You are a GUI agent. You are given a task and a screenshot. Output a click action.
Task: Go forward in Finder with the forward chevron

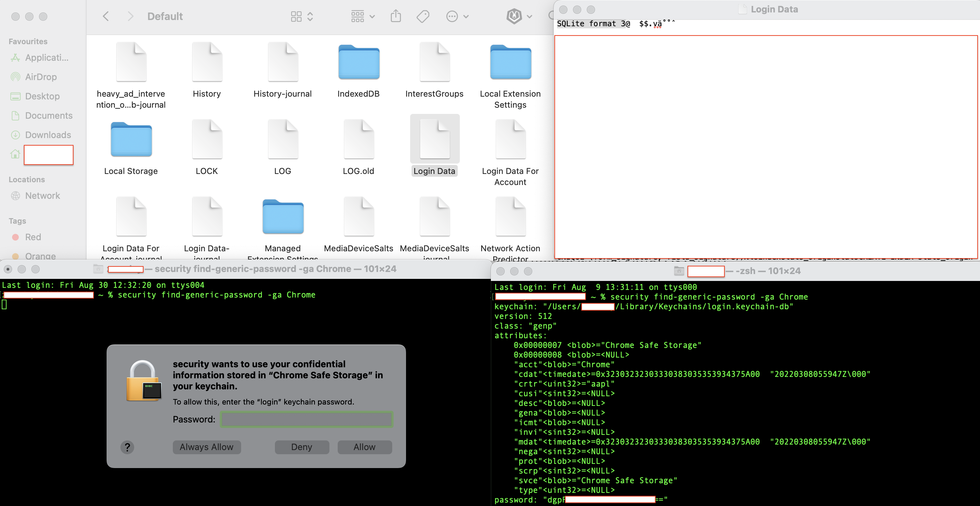130,16
